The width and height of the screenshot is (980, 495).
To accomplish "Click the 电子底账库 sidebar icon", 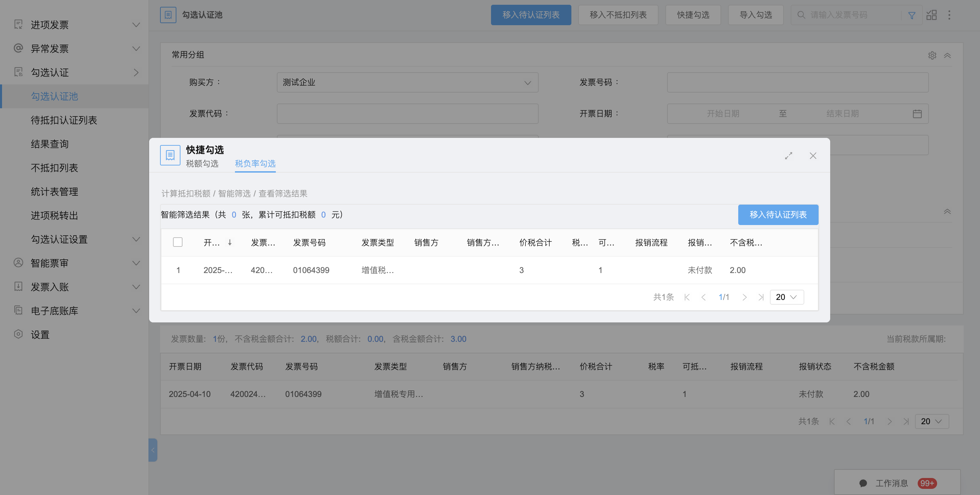I will 18,310.
